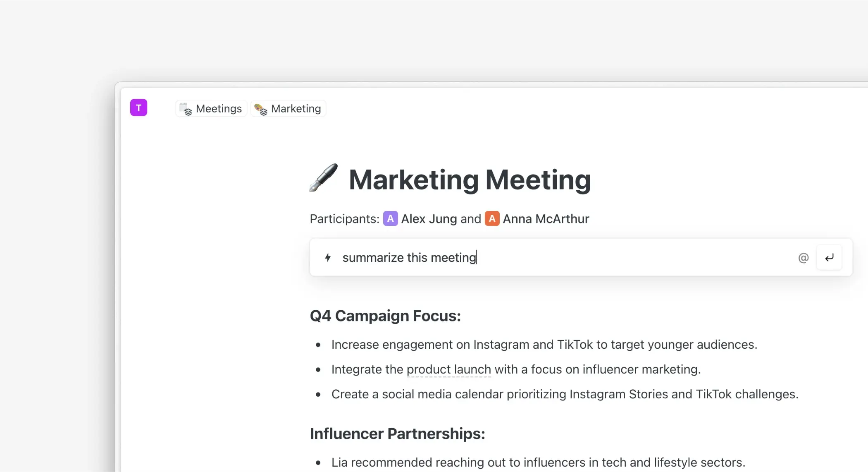
Task: Click the stacked-pages icon beside Meetings
Action: click(186, 109)
